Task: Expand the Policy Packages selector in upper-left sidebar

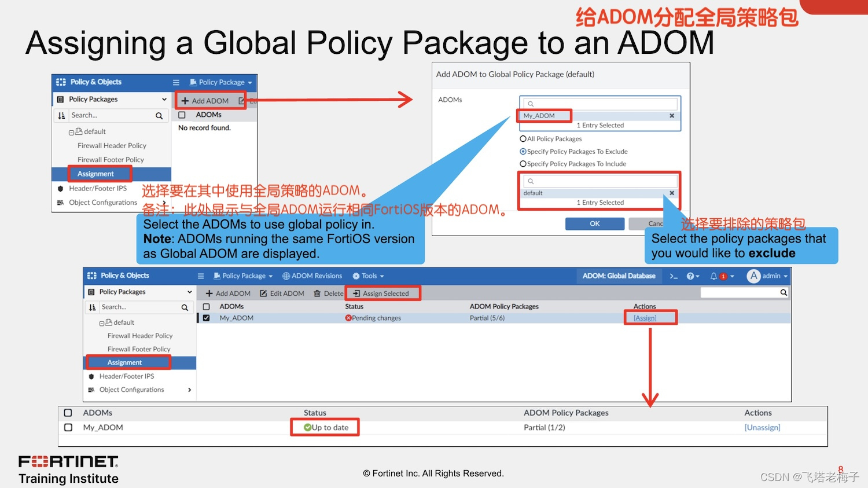Action: pos(164,100)
